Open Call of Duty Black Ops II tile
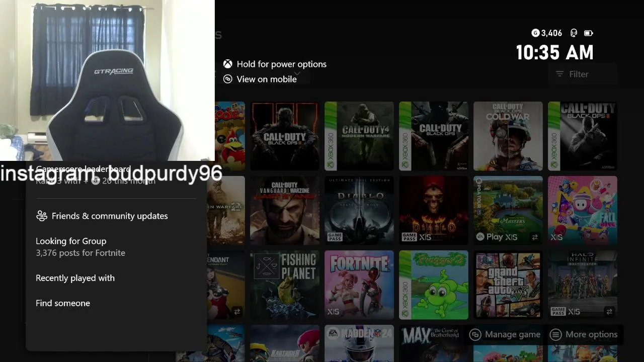 coord(583,136)
